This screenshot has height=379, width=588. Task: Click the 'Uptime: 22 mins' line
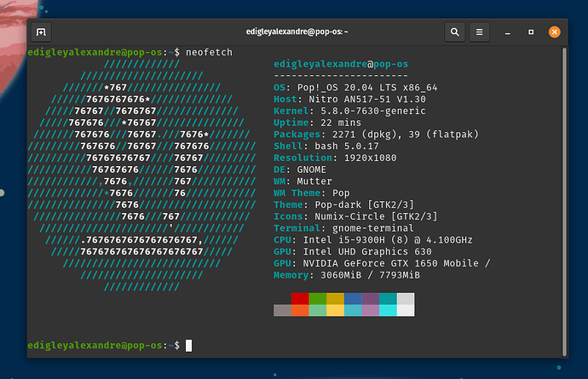click(x=318, y=123)
